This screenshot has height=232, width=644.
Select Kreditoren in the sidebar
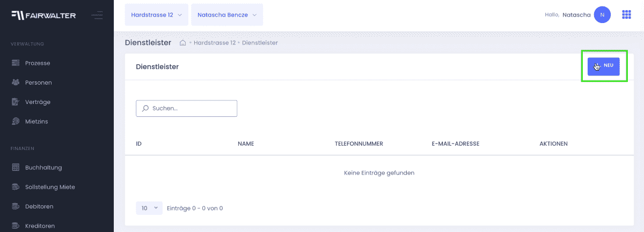[40, 226]
